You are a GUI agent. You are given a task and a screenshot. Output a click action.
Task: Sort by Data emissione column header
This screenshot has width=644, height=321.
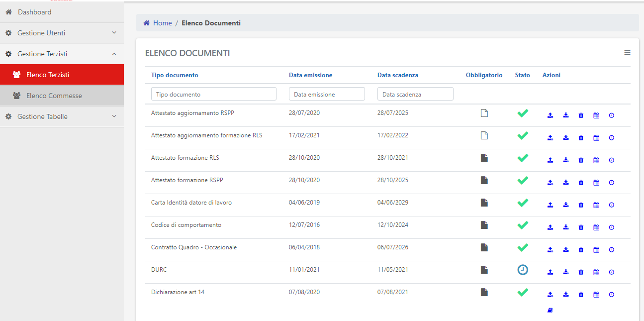coord(310,75)
